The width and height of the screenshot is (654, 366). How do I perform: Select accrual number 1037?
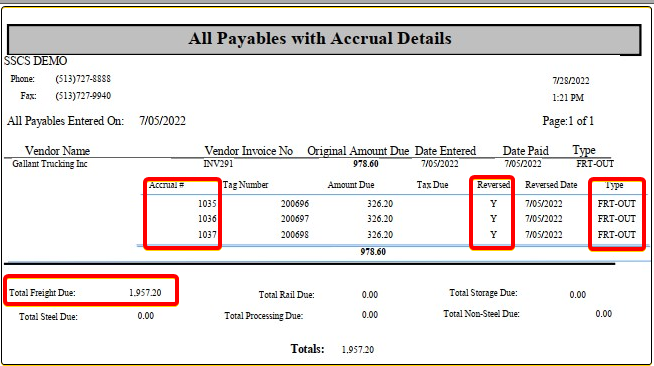tap(207, 235)
